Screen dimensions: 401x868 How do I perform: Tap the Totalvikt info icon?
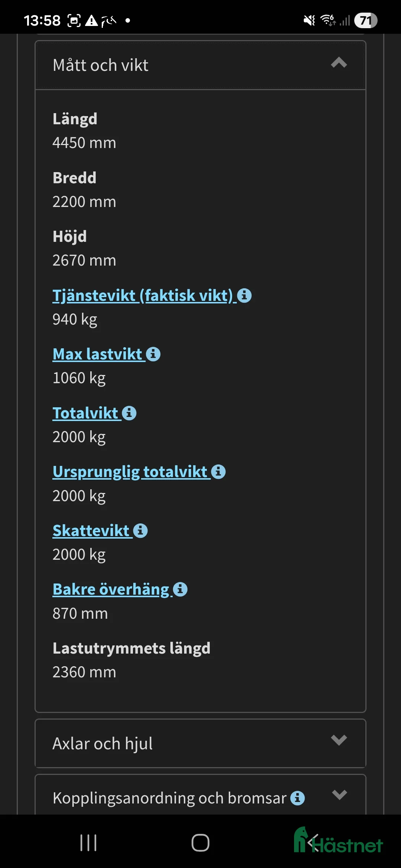pyautogui.click(x=129, y=413)
